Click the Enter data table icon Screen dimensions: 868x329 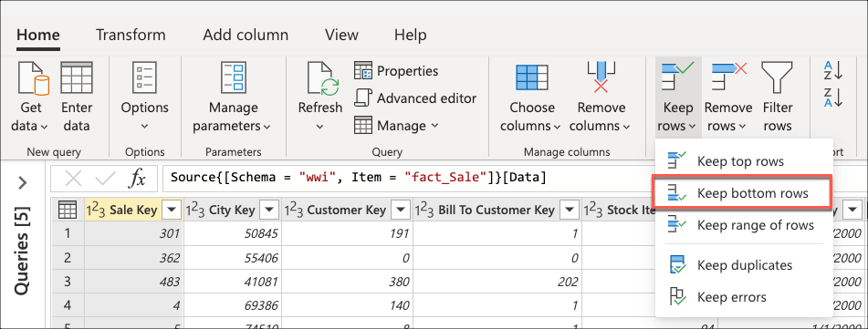77,78
